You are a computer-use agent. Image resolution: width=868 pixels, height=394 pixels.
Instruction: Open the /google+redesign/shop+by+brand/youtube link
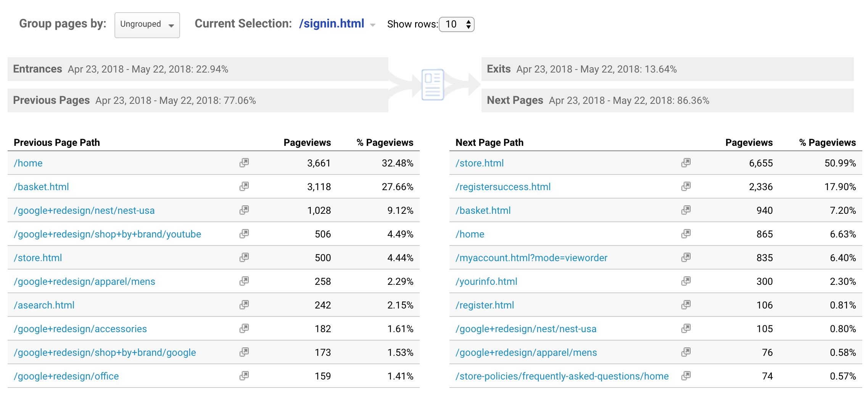107,234
